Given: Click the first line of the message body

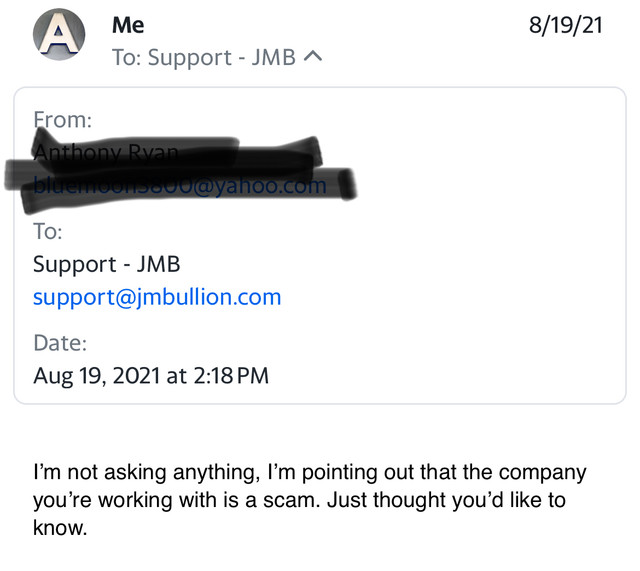Looking at the screenshot, I should (310, 473).
